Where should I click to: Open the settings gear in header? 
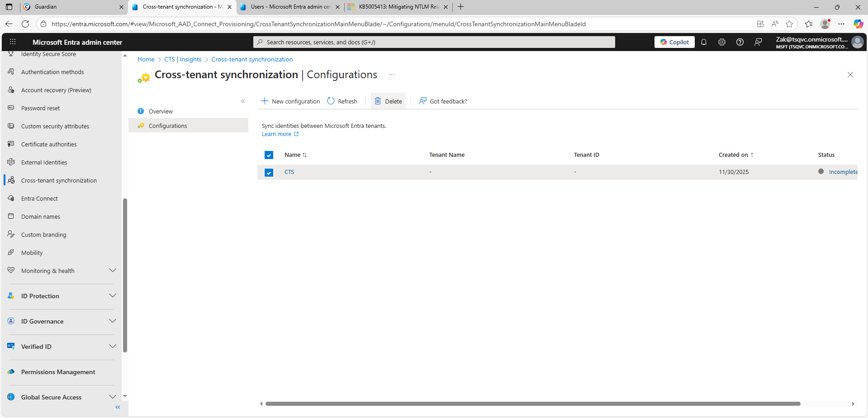[722, 42]
